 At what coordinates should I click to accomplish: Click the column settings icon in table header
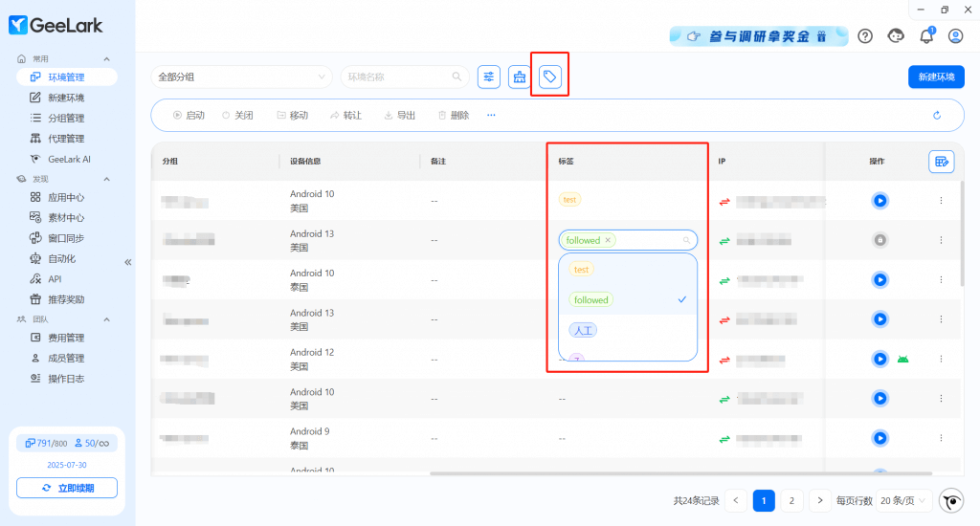tap(941, 162)
